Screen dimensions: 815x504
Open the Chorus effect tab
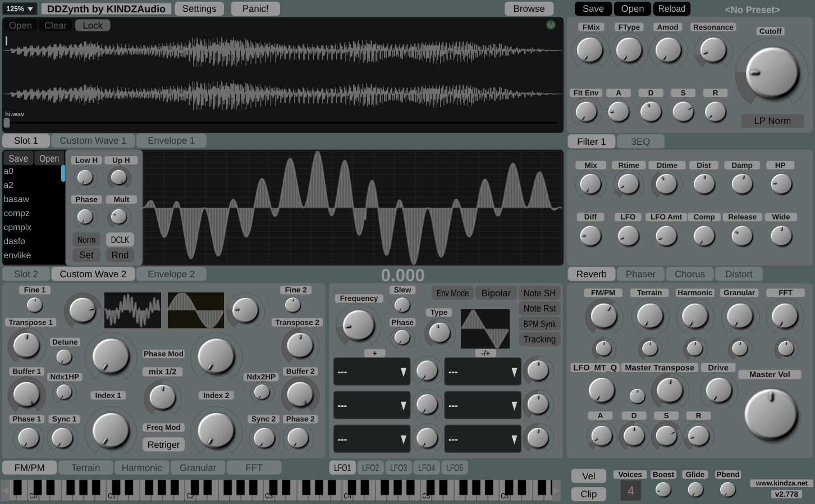tap(690, 274)
